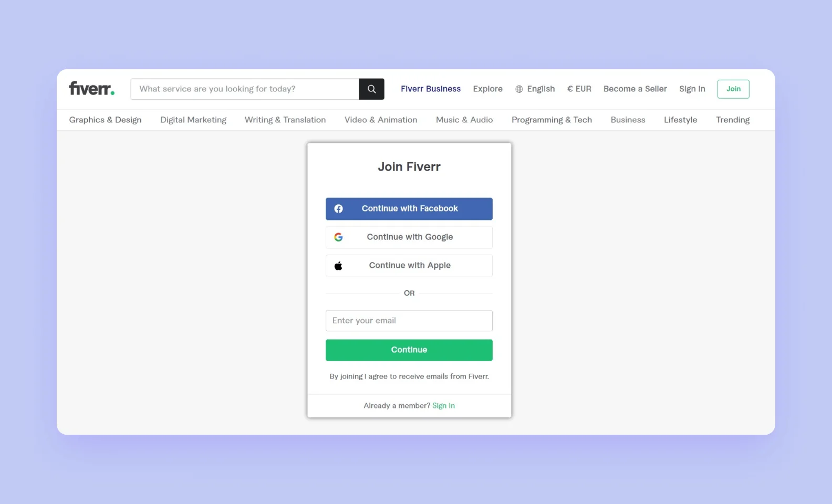Open Business category

[x=628, y=120]
